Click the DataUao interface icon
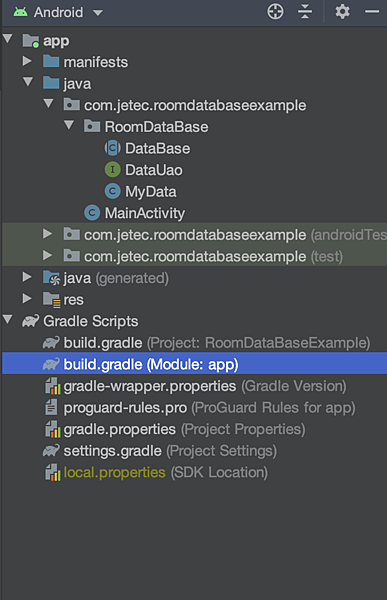The width and height of the screenshot is (387, 600). point(113,170)
